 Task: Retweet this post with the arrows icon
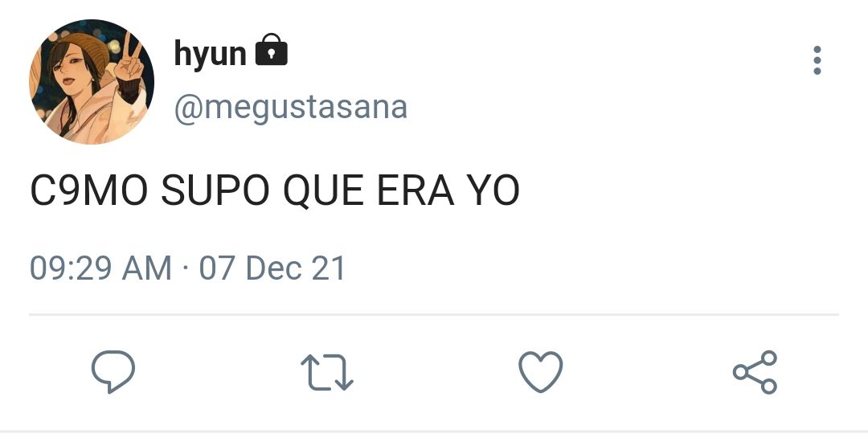click(x=326, y=372)
